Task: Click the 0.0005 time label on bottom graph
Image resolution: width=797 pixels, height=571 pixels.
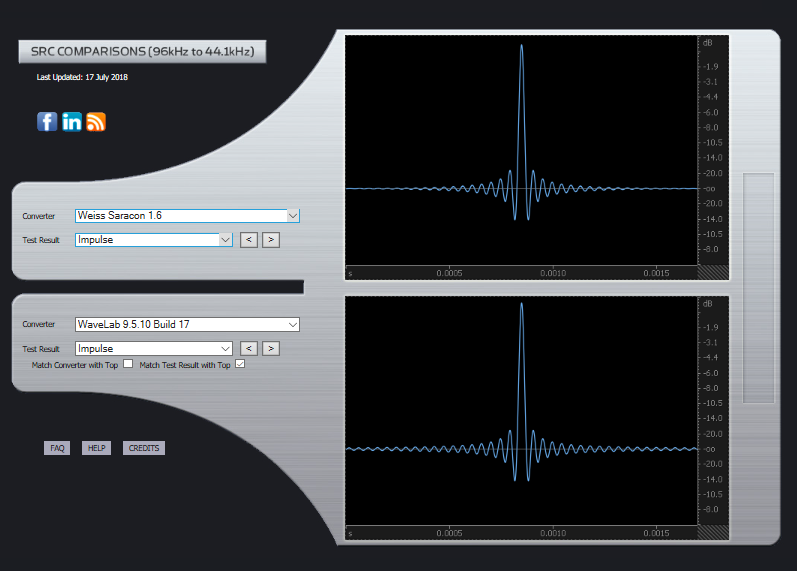Action: pyautogui.click(x=449, y=533)
